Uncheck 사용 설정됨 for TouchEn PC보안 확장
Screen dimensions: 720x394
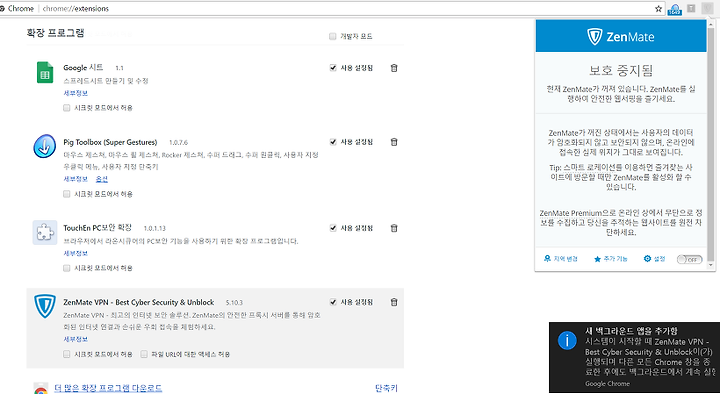tap(333, 228)
